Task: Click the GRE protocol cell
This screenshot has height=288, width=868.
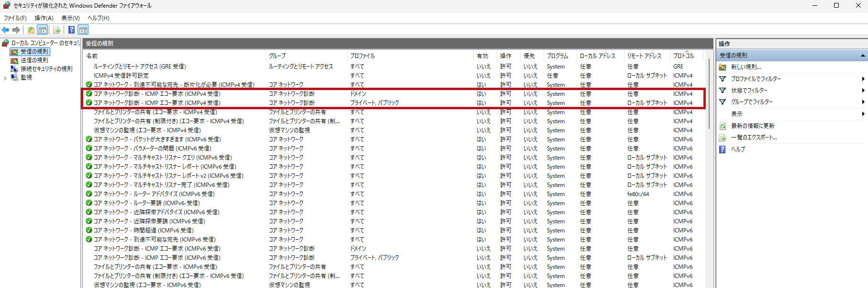Action: [678, 67]
